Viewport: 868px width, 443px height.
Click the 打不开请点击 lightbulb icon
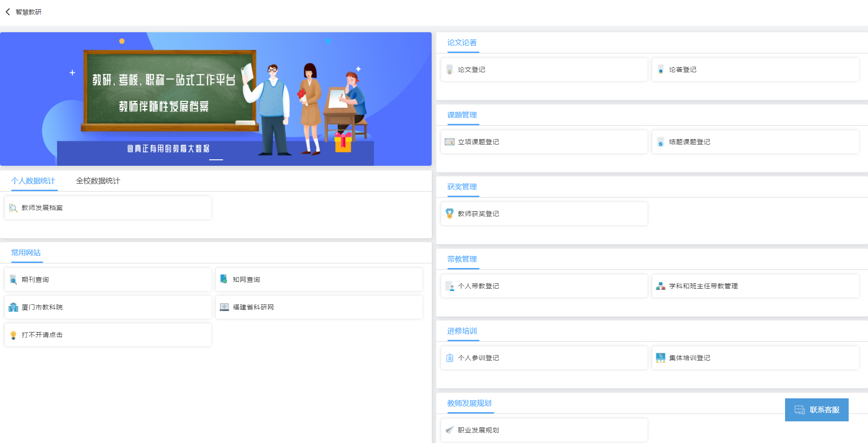tap(13, 335)
